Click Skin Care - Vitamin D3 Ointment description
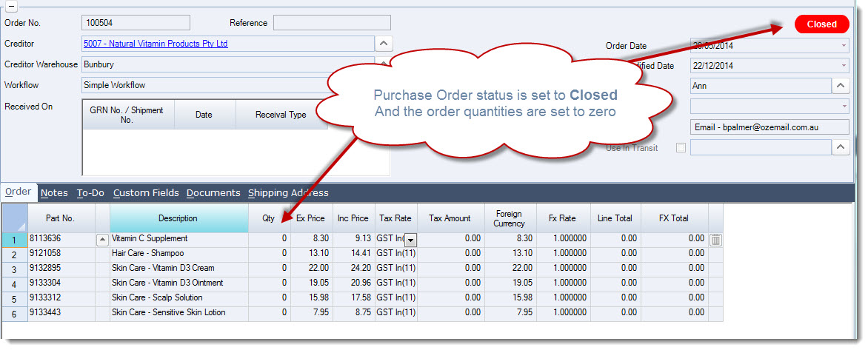Screen dimensions: 868x350 178,283
